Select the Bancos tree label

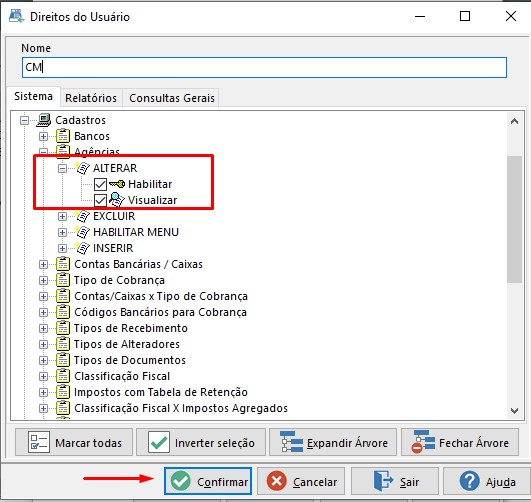pos(92,136)
